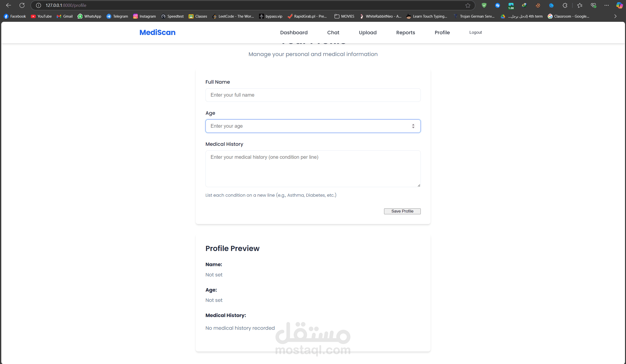
Task: Focus the Full Name input field
Action: click(313, 95)
